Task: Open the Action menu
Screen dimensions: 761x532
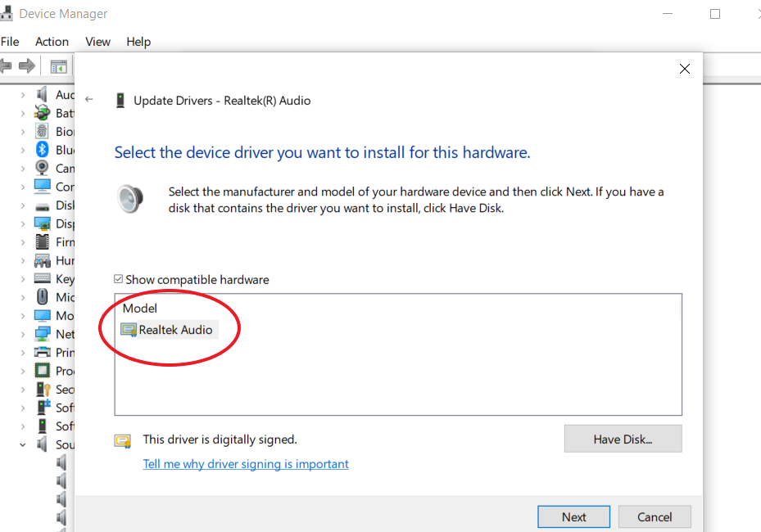Action: pos(52,42)
